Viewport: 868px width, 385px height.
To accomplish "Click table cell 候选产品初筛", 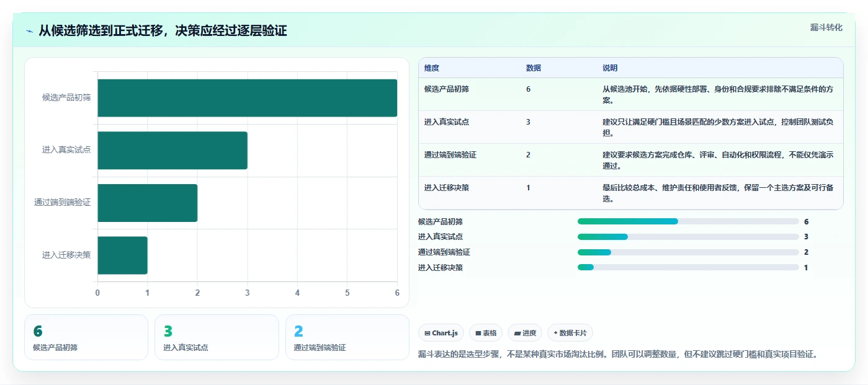I will tap(447, 89).
